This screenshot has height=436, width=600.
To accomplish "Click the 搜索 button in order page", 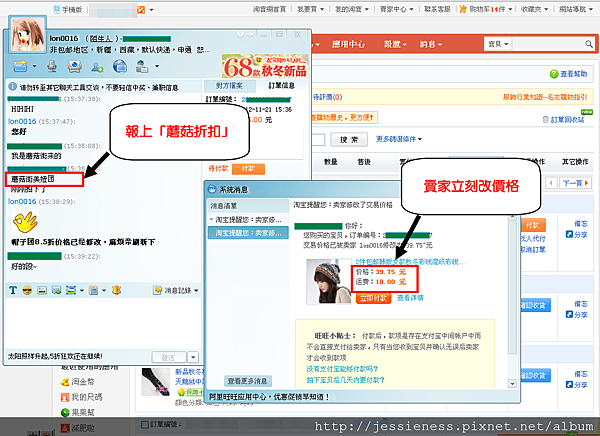I will [x=349, y=140].
